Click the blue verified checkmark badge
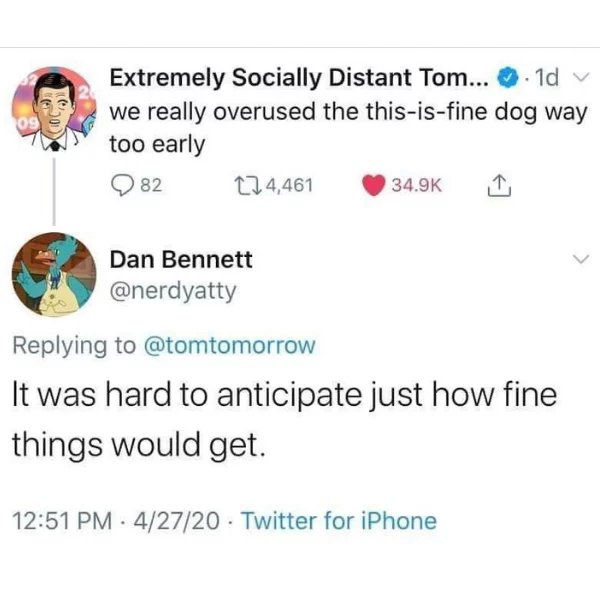Image resolution: width=600 pixels, height=600 pixels. coord(507,78)
